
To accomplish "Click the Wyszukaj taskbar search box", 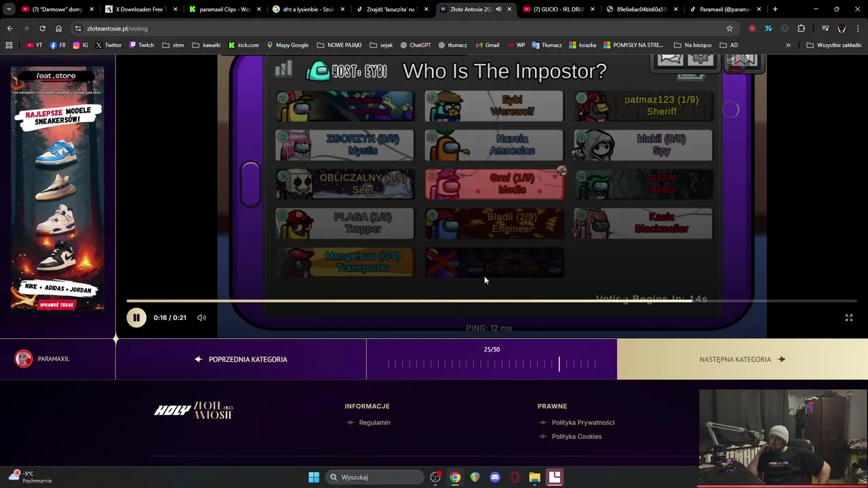I will [x=376, y=477].
